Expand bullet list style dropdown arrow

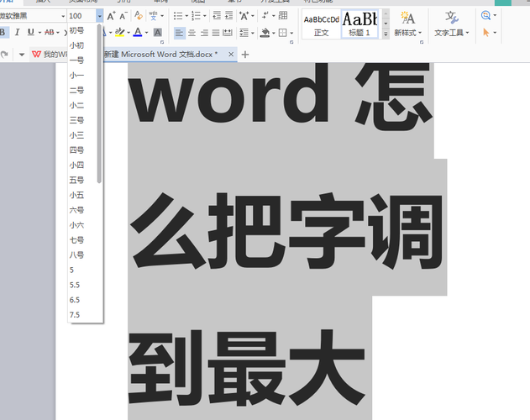(186, 16)
